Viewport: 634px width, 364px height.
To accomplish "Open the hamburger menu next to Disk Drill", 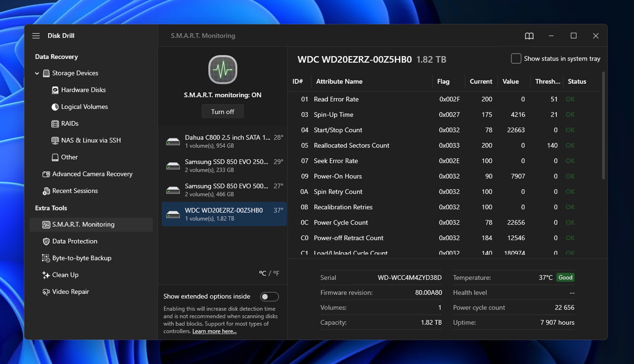I will pos(36,36).
